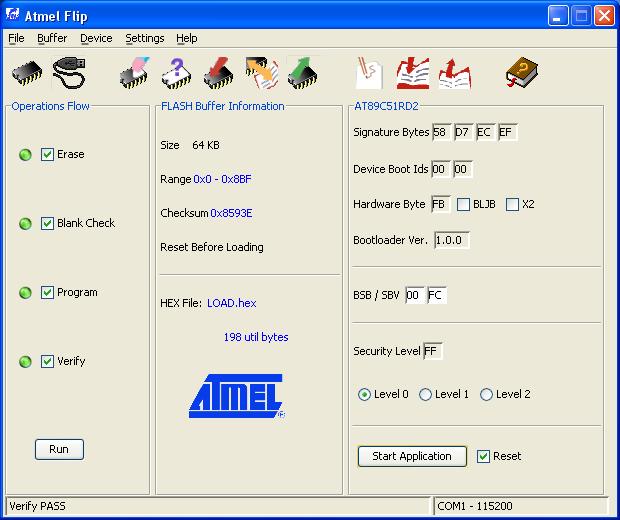Click the Read target green arrow icon

click(x=303, y=73)
